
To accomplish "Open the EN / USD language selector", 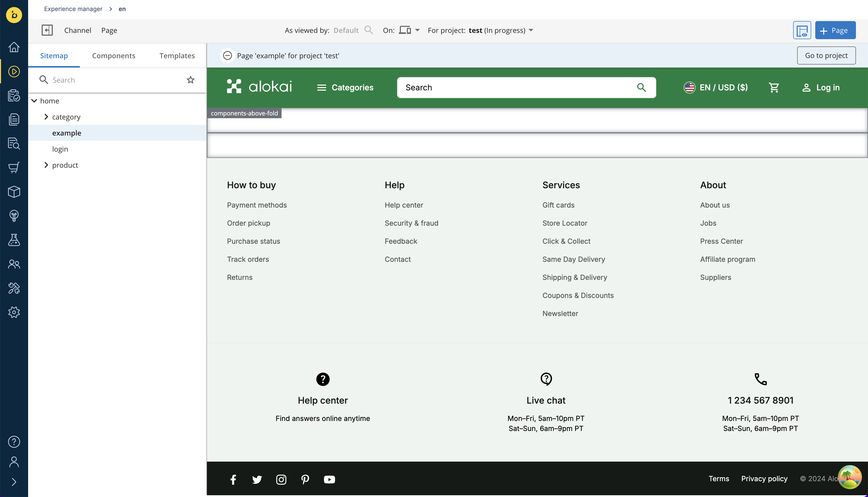I will click(x=716, y=87).
